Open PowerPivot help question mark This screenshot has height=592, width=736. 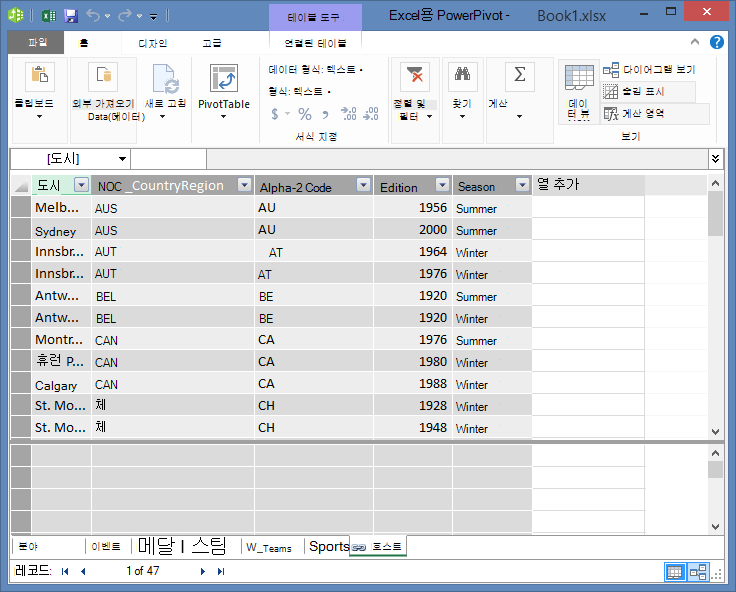click(x=716, y=42)
